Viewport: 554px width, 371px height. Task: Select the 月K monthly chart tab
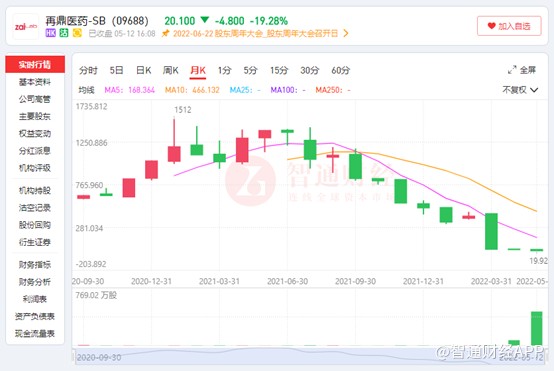tap(198, 70)
